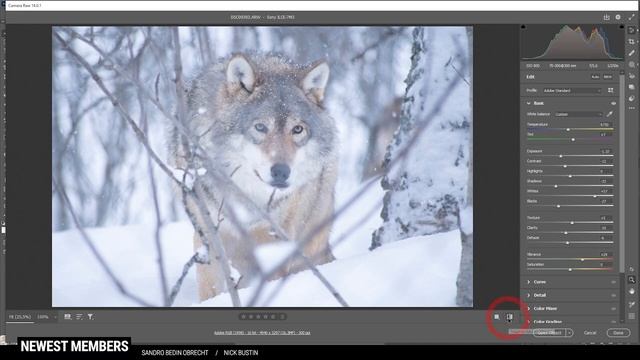Open the Presets panel icon

pyautogui.click(x=632, y=98)
